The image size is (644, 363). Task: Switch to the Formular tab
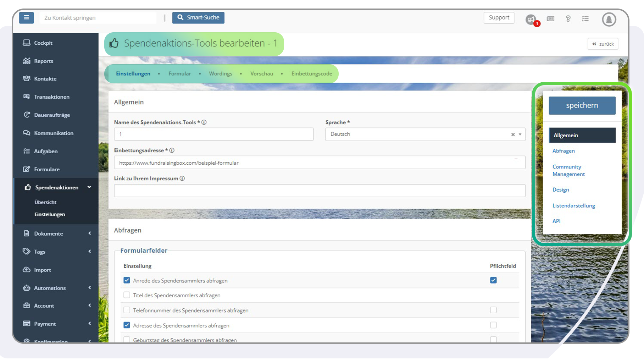point(179,74)
